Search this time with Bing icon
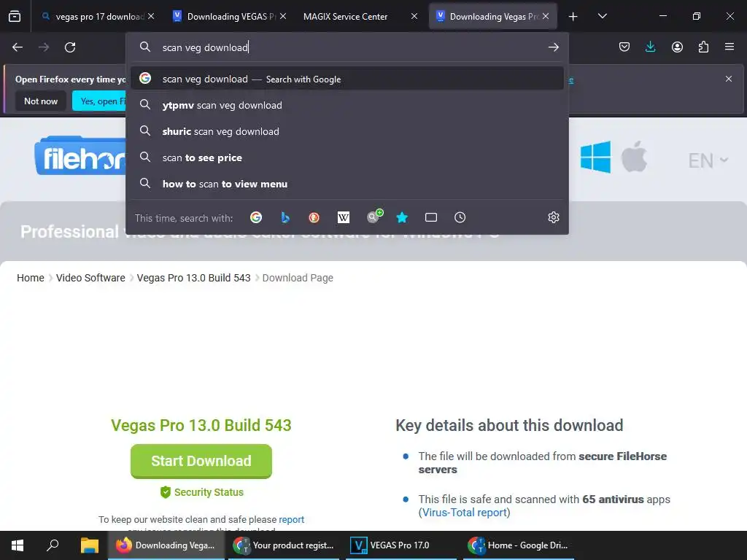The width and height of the screenshot is (747, 560). point(285,217)
